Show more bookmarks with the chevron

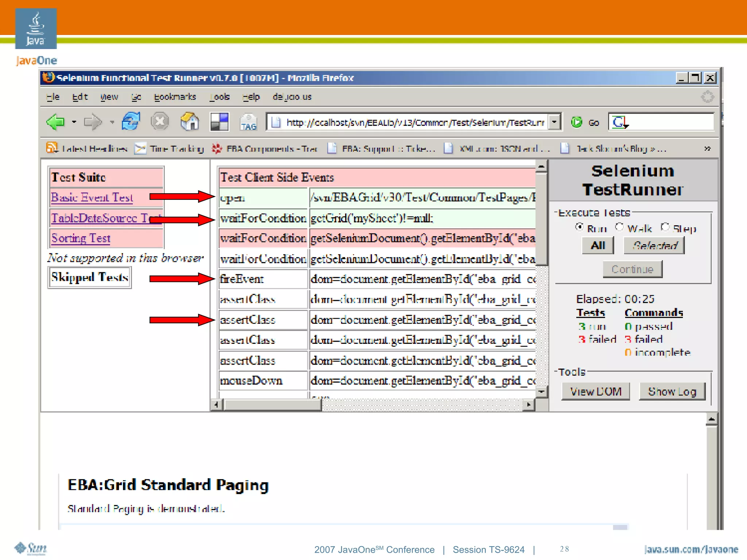707,148
